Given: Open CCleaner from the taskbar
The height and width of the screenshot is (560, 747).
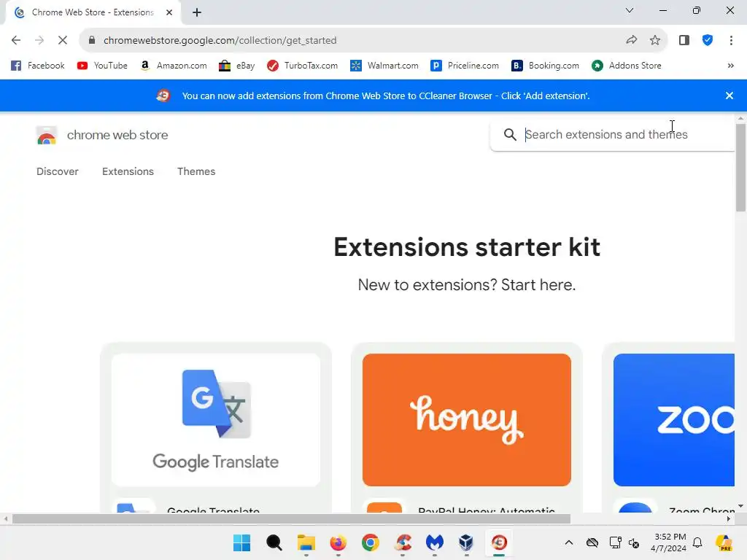Looking at the screenshot, I should (403, 542).
